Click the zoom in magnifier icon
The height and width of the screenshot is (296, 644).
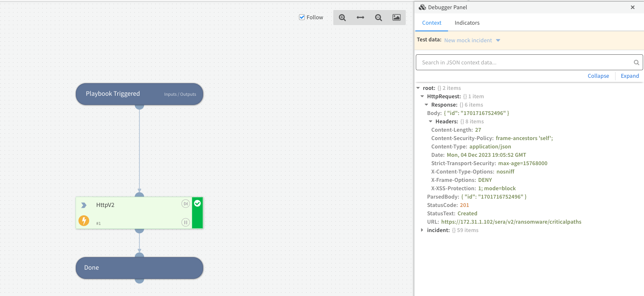click(342, 18)
